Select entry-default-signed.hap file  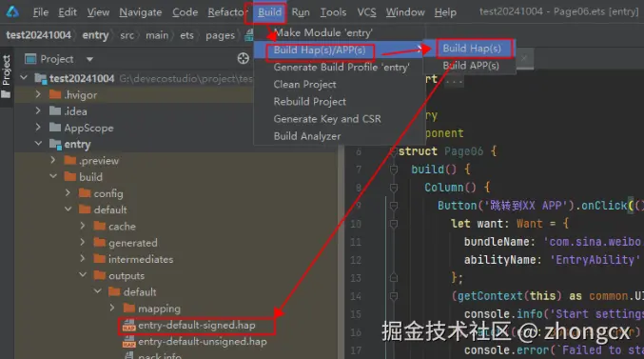point(197,326)
